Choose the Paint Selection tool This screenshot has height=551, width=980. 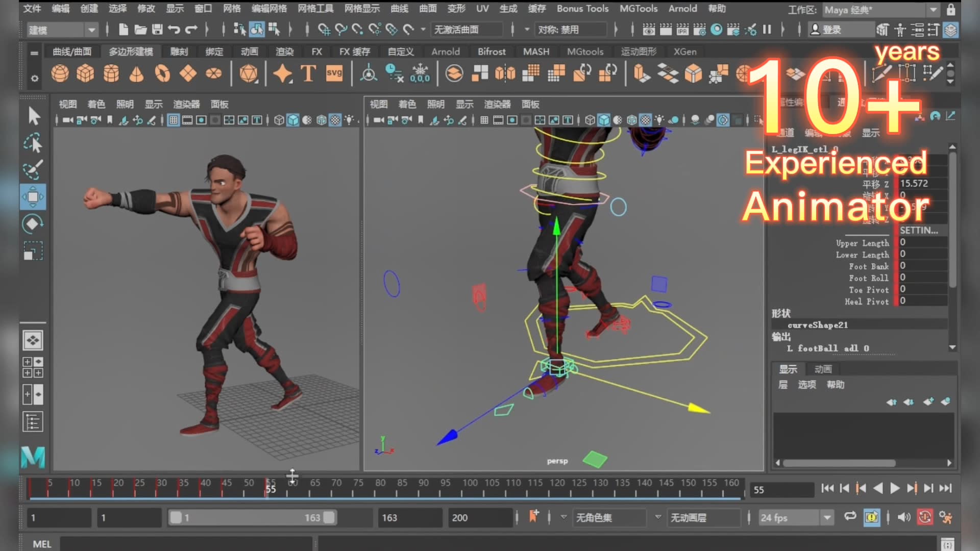point(33,170)
